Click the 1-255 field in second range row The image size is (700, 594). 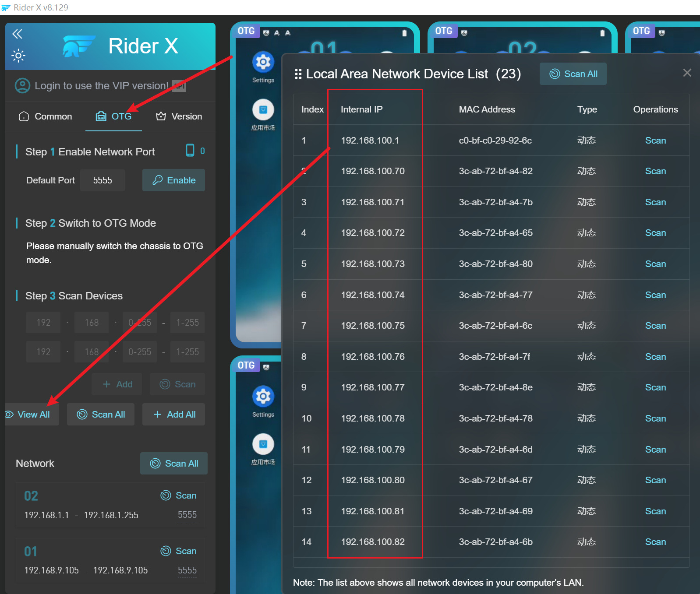(187, 352)
